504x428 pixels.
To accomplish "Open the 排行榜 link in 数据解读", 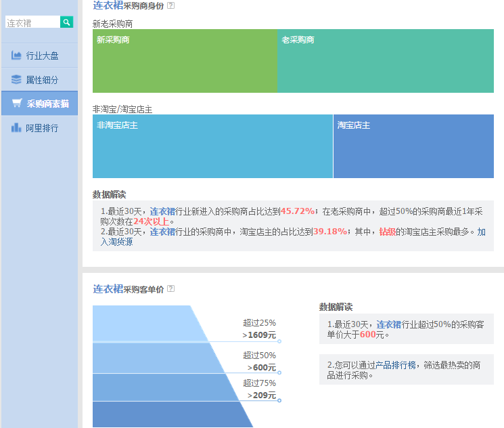I will point(416,365).
